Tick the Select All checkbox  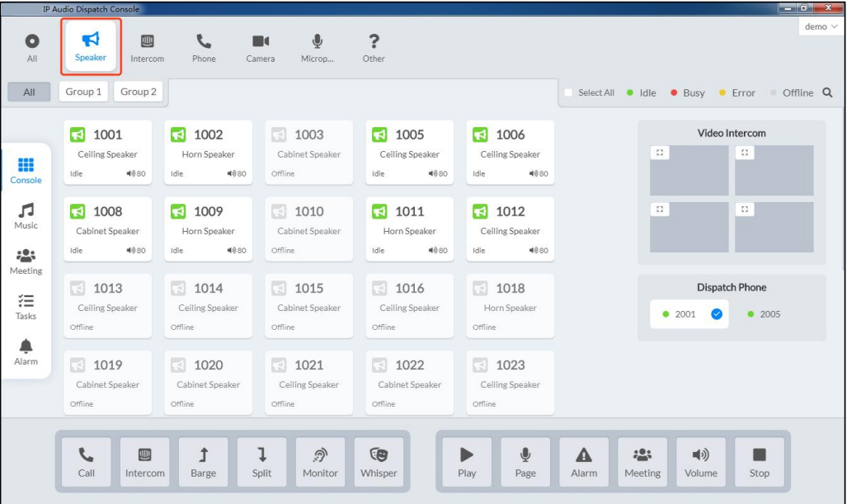568,92
